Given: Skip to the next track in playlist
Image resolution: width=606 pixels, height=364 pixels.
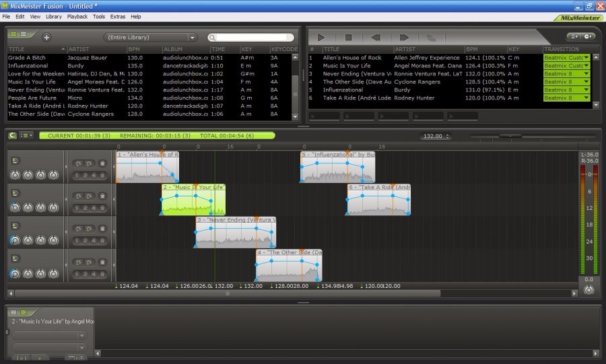Looking at the screenshot, I should (x=404, y=38).
